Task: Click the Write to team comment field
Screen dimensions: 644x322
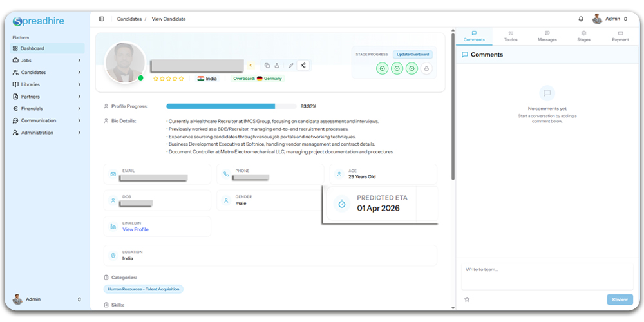Action: coord(547,274)
